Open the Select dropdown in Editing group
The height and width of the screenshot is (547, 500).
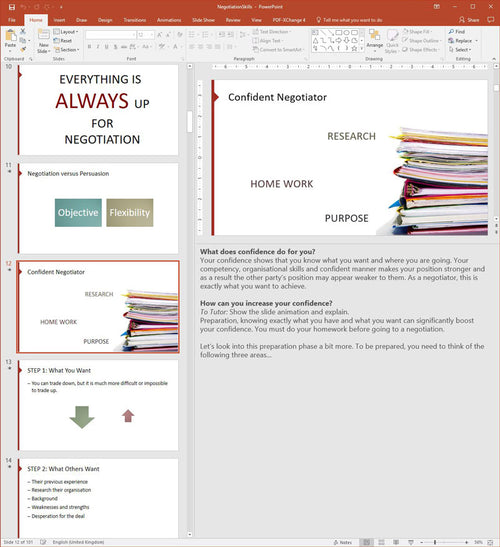click(x=460, y=50)
